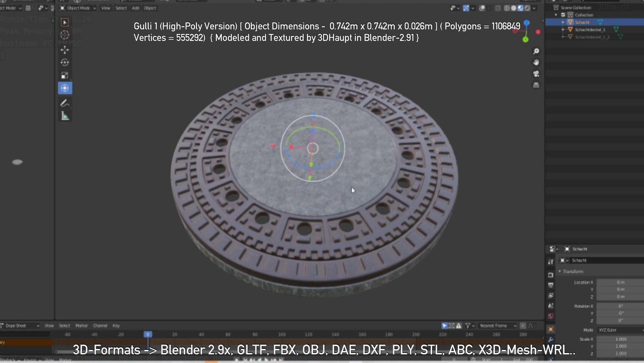Open the View Layer properties tab
This screenshot has height=363, width=644.
pos(551,295)
